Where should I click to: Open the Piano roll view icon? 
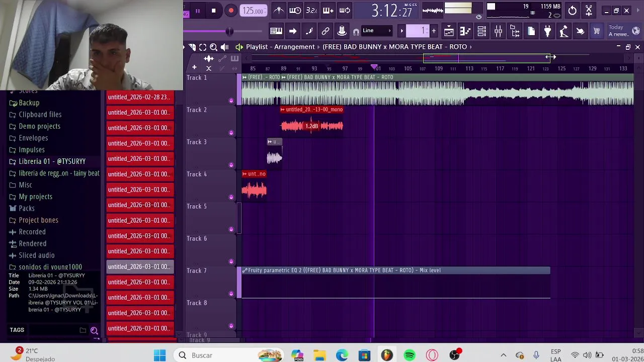[x=465, y=31]
